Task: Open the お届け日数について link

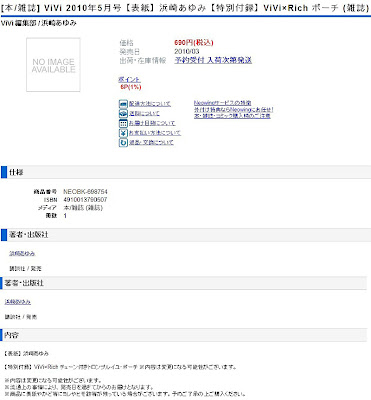Action: 152,123
